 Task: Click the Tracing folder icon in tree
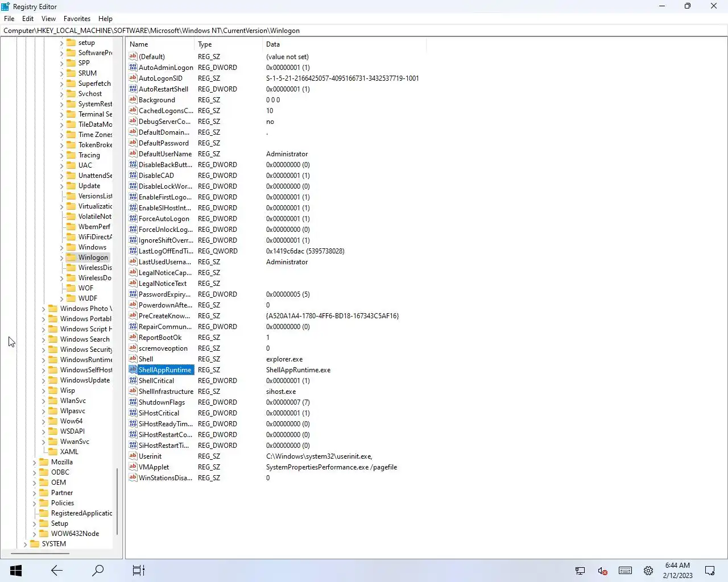71,155
